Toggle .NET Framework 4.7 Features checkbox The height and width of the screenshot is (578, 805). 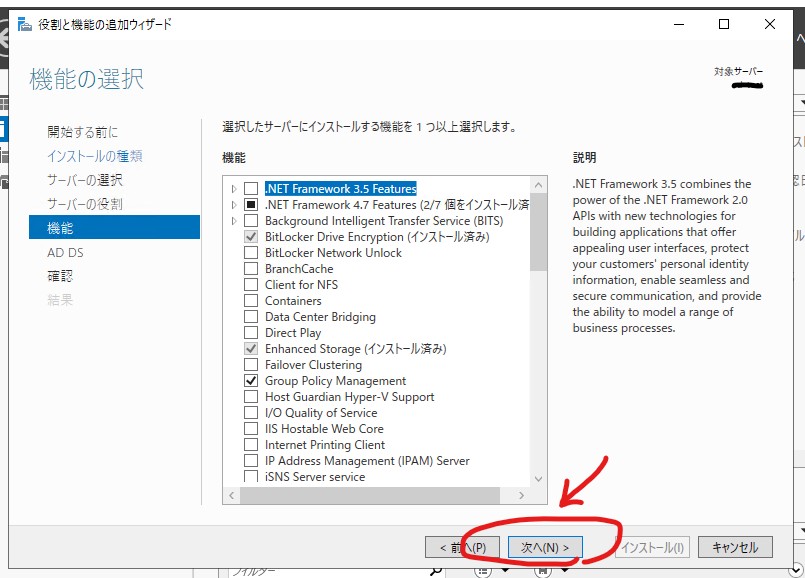[x=251, y=205]
